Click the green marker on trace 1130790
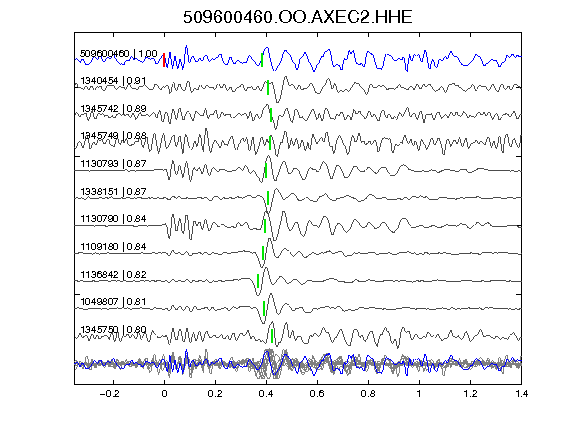Image resolution: width=576 pixels, height=432 pixels. [265, 226]
